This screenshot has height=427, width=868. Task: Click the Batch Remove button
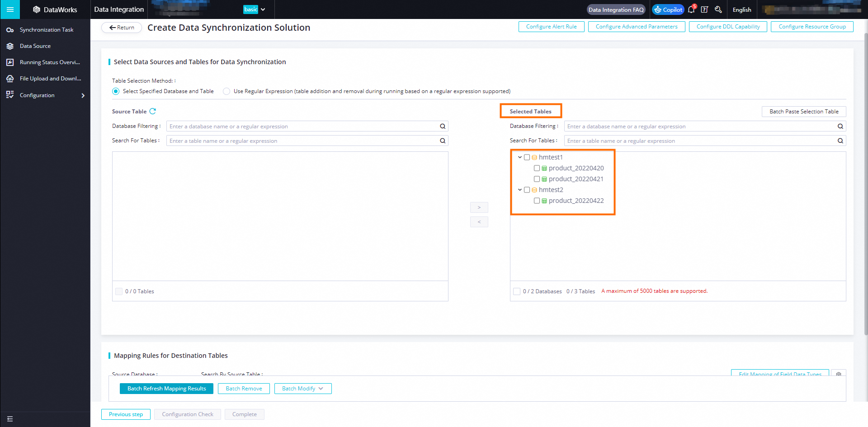pos(244,389)
